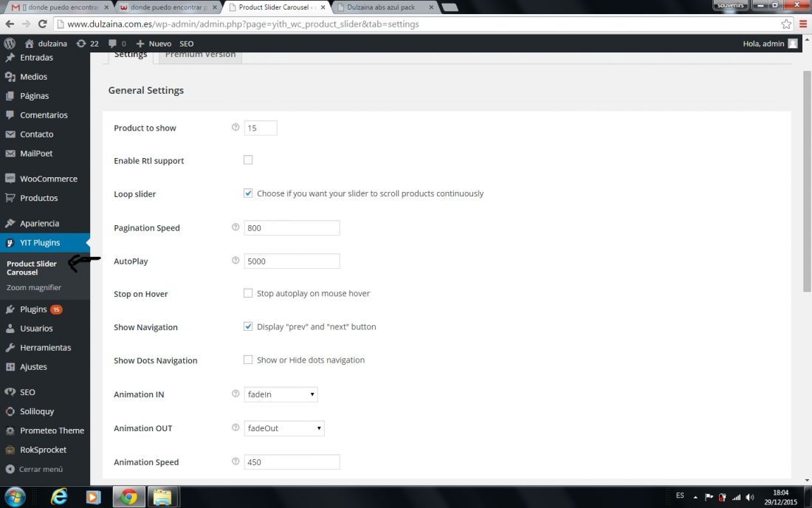Click the help icon beside Pagination Speed
Screen dimensions: 812x508
click(235, 227)
